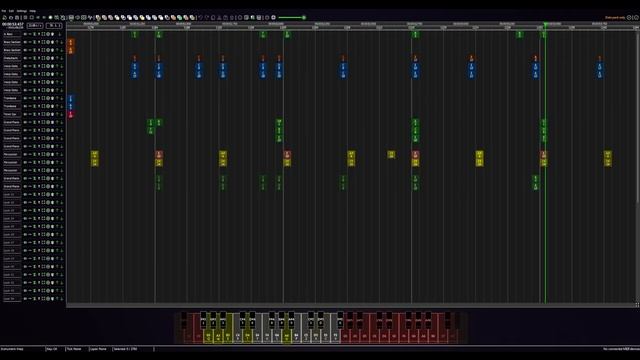640x360 pixels.
Task: Click the horizontal scrollbar below the note grid
Action: 350,305
